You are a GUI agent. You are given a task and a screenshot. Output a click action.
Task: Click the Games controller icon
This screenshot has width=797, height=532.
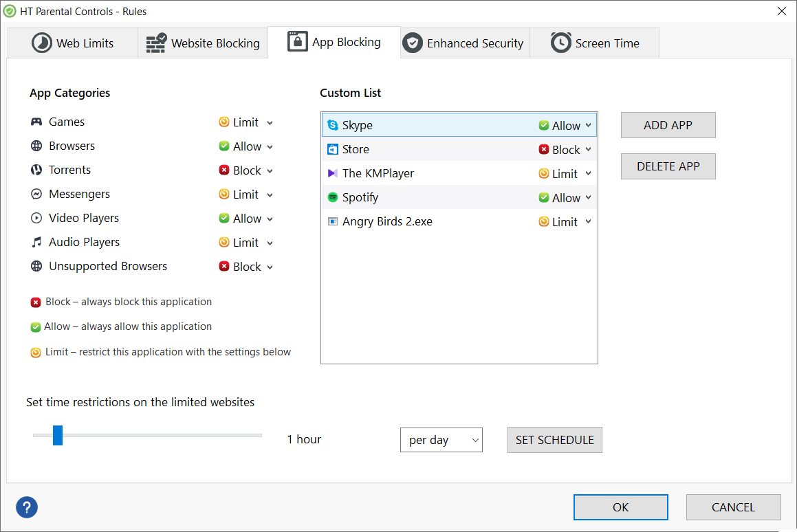(36, 122)
